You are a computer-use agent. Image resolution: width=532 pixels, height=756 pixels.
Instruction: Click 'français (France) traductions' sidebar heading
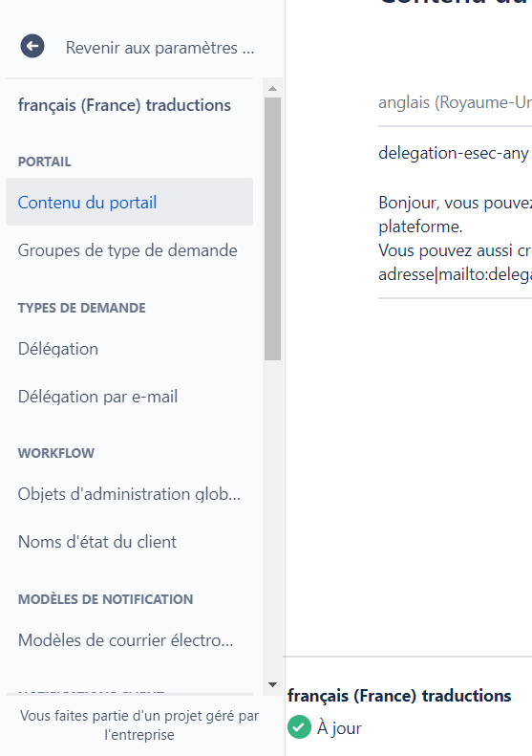point(124,105)
